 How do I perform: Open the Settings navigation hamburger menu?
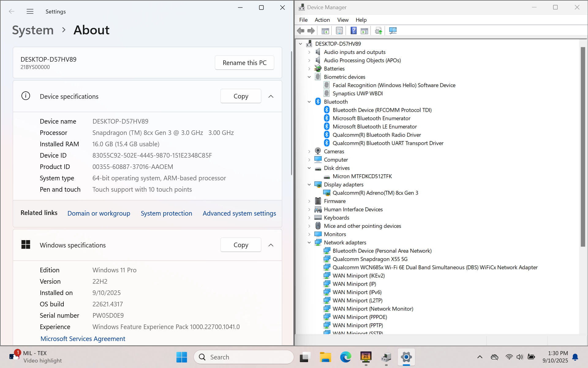tap(30, 12)
